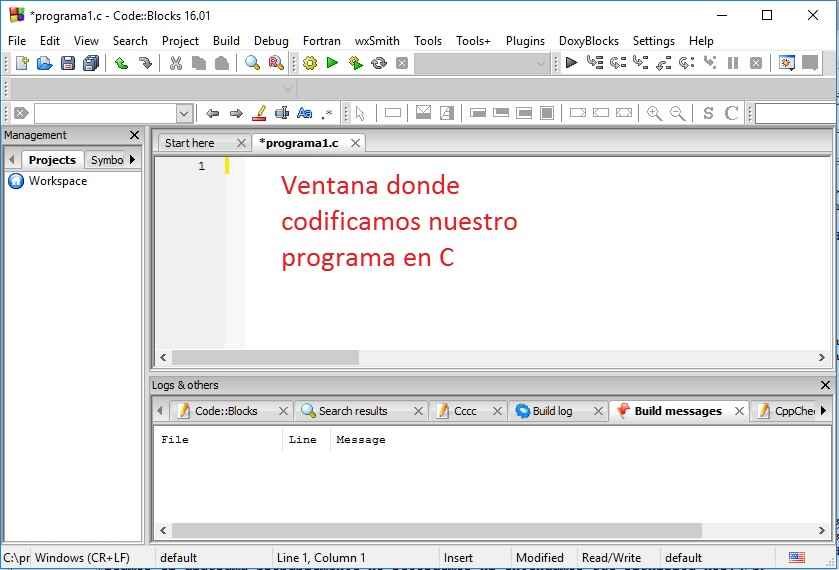
Task: Toggle the regex search option icon
Action: tap(327, 113)
